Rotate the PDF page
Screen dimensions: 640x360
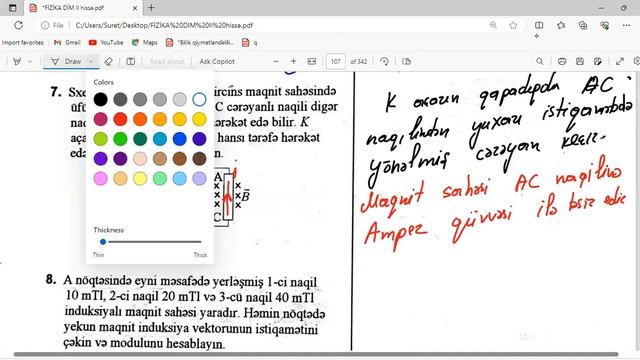click(384, 62)
